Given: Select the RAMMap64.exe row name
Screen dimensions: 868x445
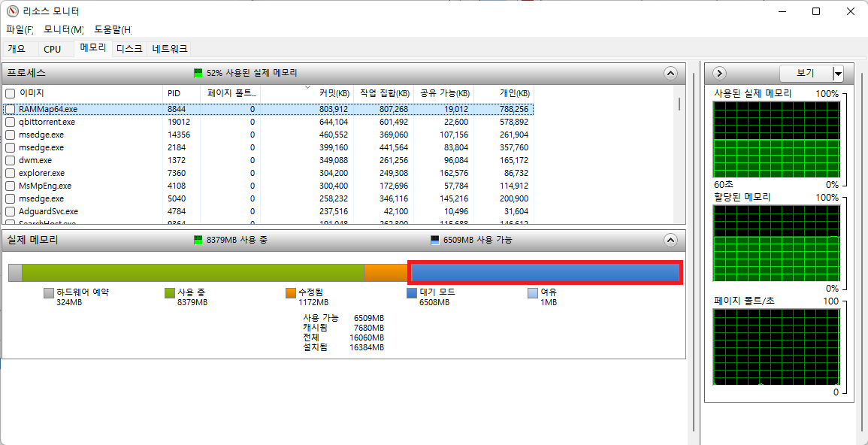Looking at the screenshot, I should 47,109.
